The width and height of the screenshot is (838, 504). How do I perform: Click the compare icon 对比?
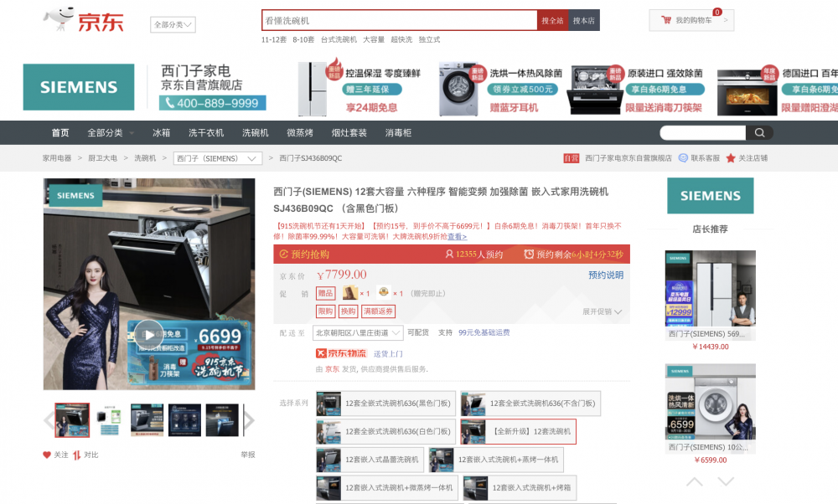(76, 455)
